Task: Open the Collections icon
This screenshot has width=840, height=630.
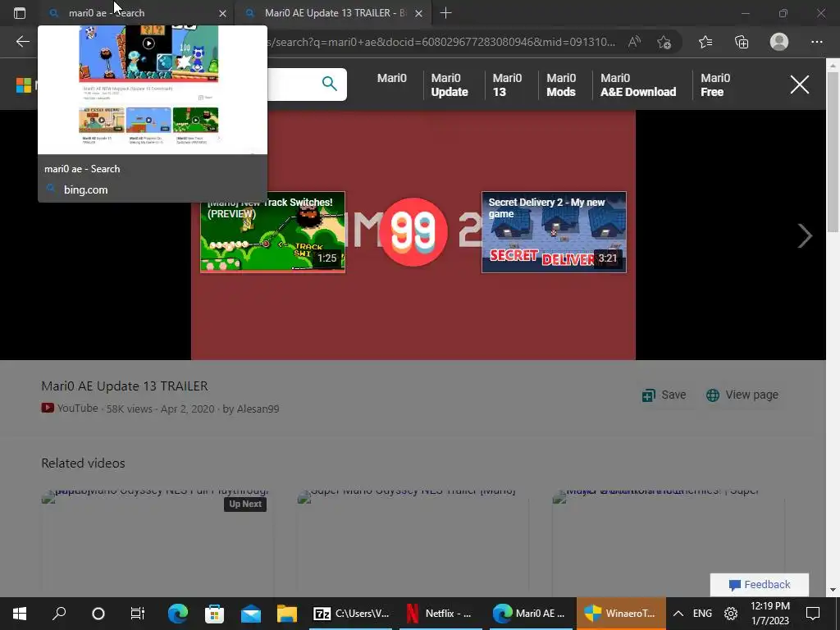Action: 742,42
